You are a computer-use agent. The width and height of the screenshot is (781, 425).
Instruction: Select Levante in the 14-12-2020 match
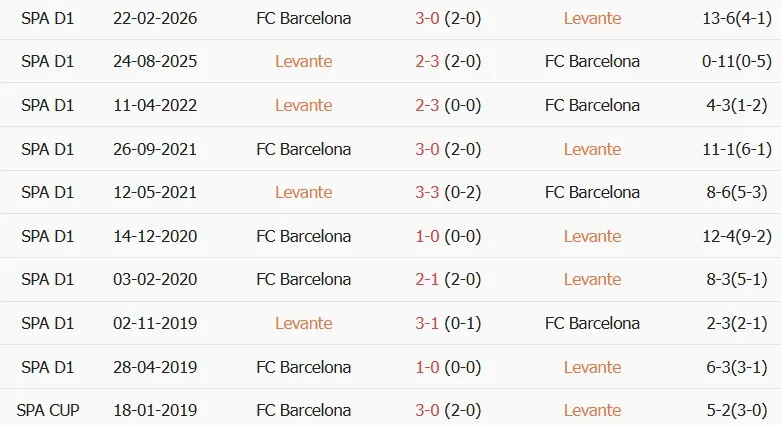(592, 236)
